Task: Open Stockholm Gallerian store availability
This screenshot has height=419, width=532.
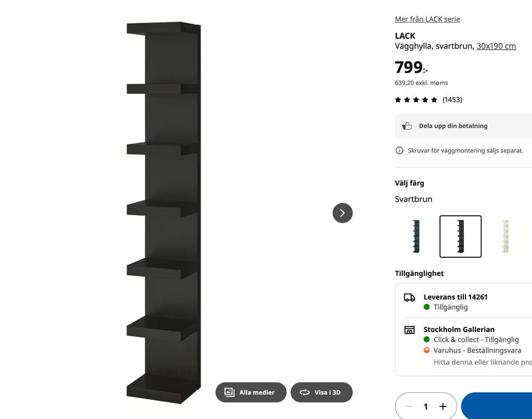Action: [x=459, y=329]
